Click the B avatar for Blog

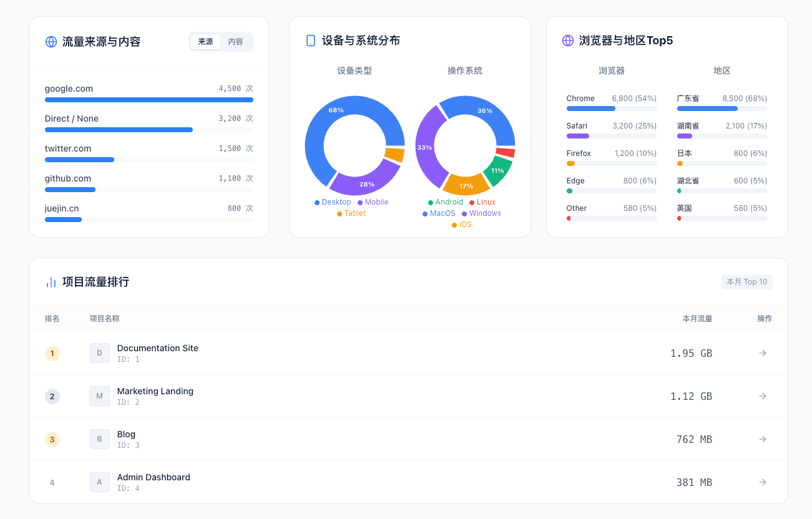click(100, 439)
